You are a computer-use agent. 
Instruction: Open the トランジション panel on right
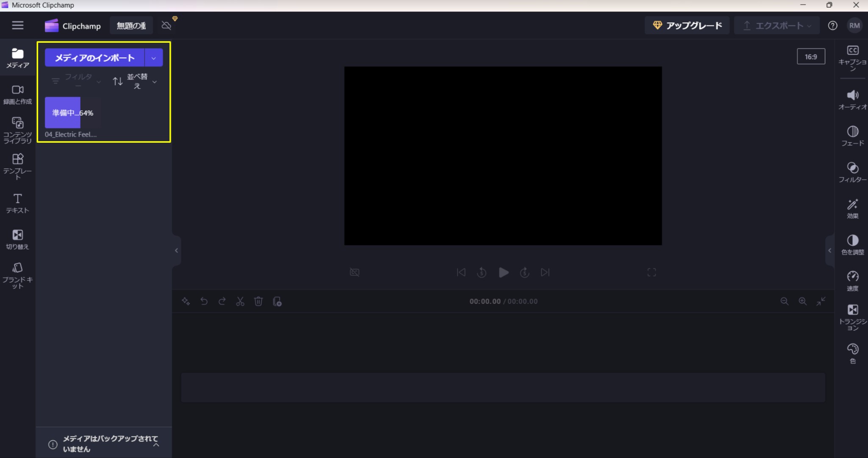pyautogui.click(x=852, y=317)
